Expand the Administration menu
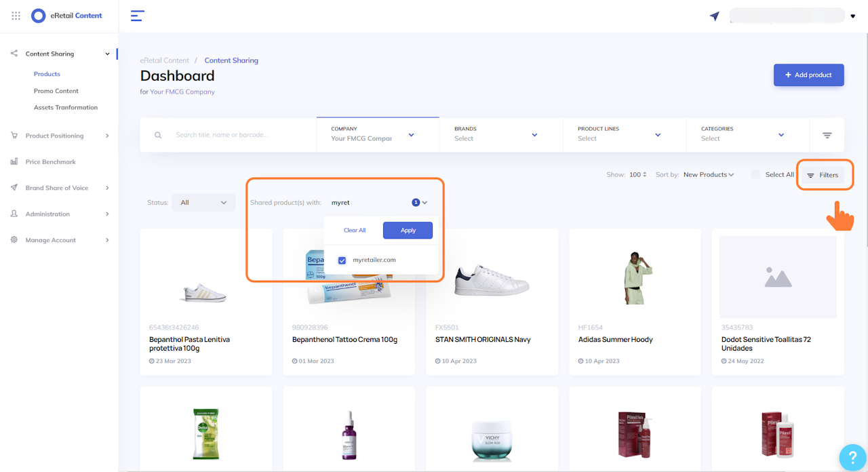Image resolution: width=868 pixels, height=472 pixels. (107, 214)
